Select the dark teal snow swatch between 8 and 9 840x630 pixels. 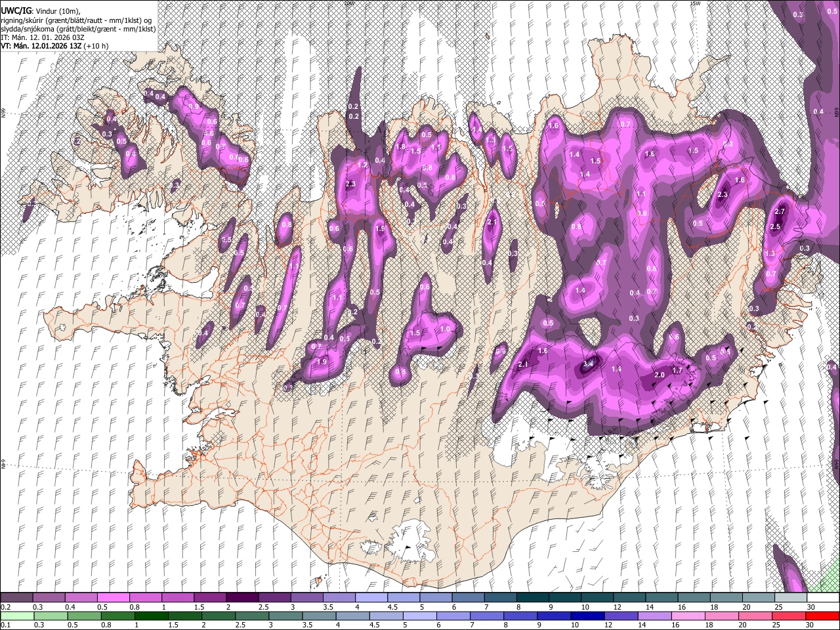(532, 598)
